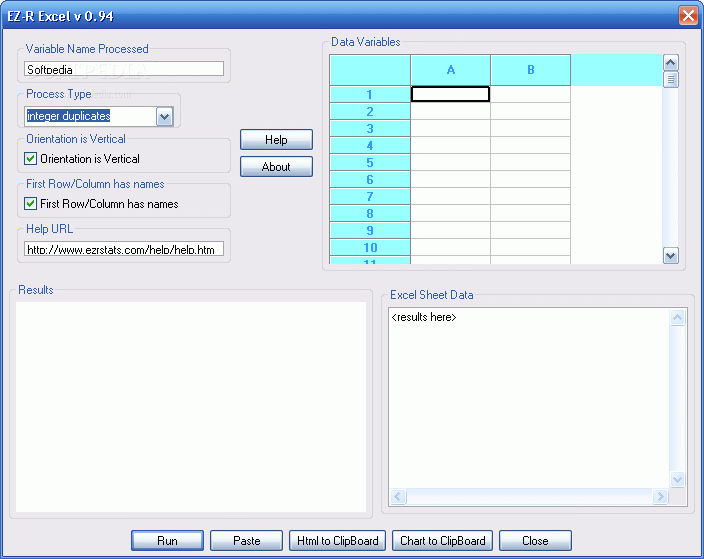Click Data Variables grid scroll down arrow
Screen dimensions: 704x559
click(x=670, y=256)
